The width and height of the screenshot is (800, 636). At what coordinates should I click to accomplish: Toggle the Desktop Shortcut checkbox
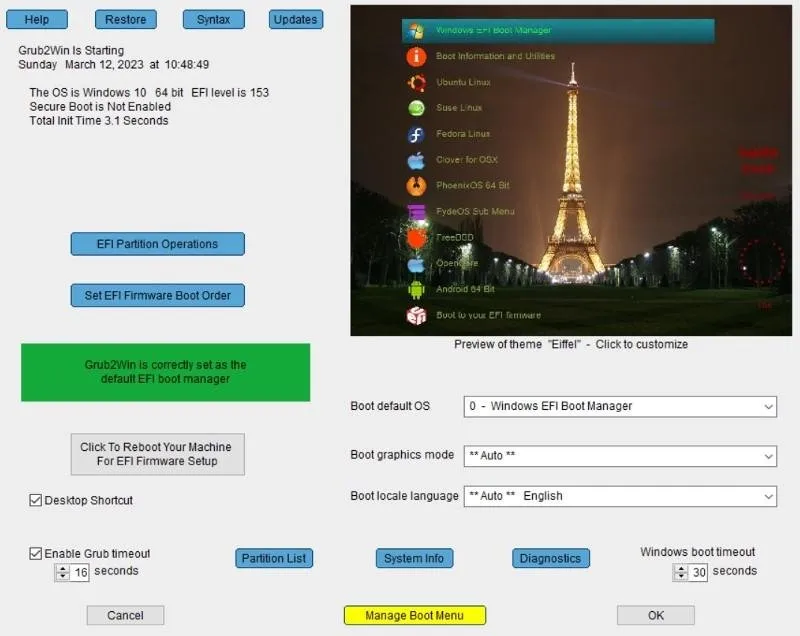click(35, 500)
